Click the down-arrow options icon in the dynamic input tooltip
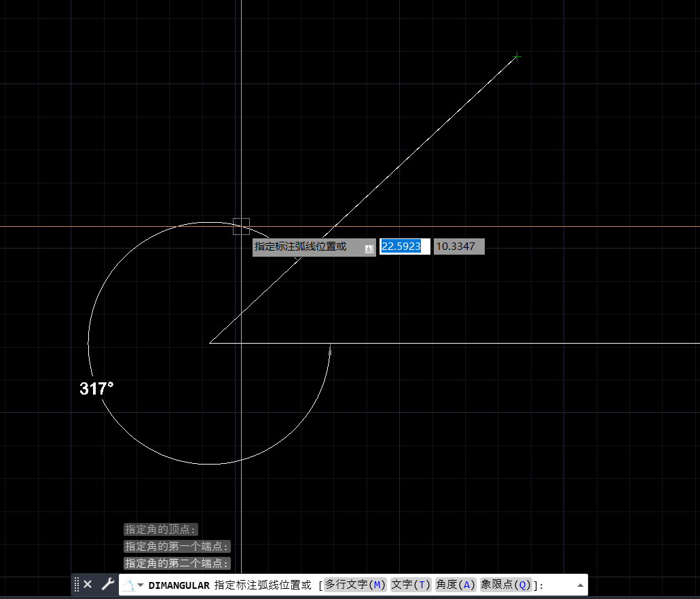The width and height of the screenshot is (700, 599). point(368,249)
